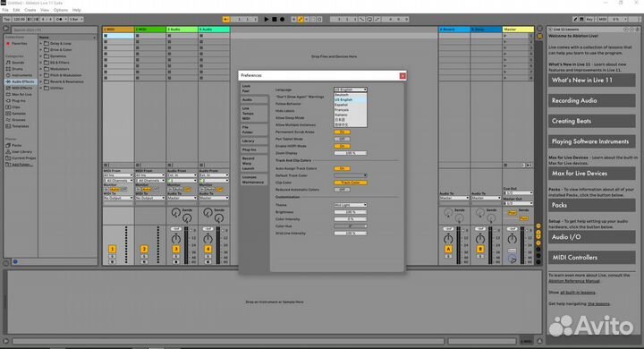Expand the Delay & Loop folder
The width and height of the screenshot is (644, 349).
pyautogui.click(x=40, y=43)
